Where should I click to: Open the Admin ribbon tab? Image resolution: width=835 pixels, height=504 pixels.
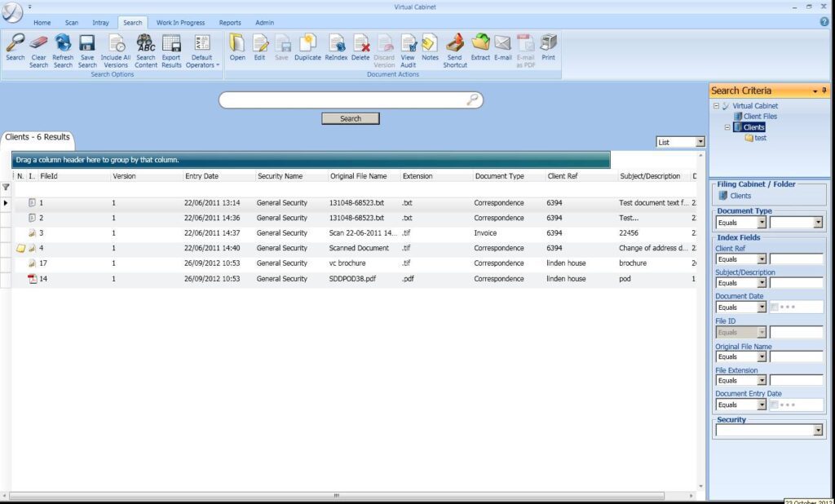click(x=264, y=22)
